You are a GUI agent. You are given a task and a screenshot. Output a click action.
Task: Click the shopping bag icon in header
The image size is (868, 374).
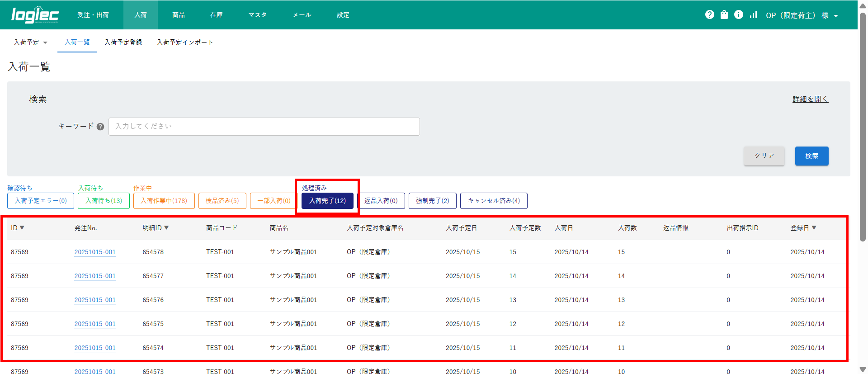724,15
